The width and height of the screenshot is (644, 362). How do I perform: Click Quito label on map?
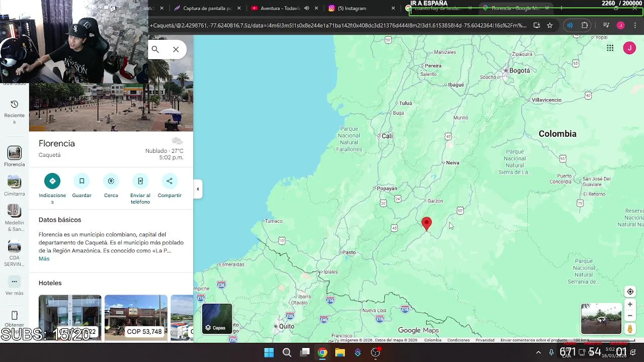(x=286, y=326)
